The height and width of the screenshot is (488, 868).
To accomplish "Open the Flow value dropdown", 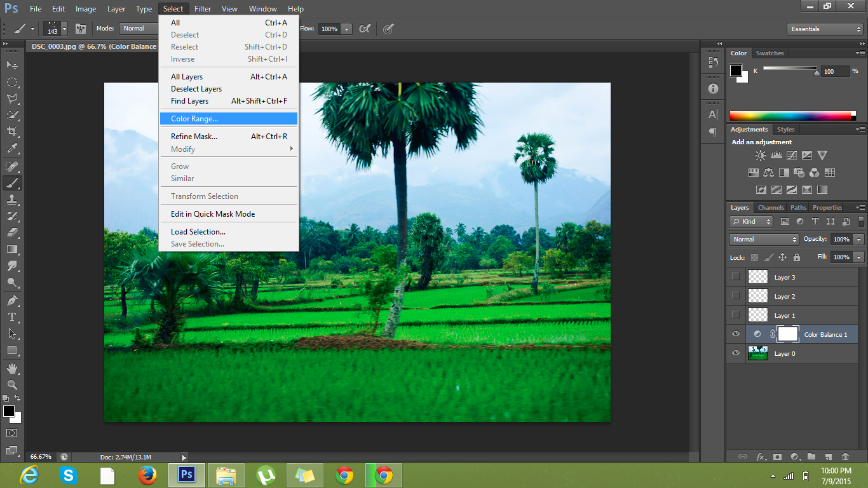I will tap(347, 29).
